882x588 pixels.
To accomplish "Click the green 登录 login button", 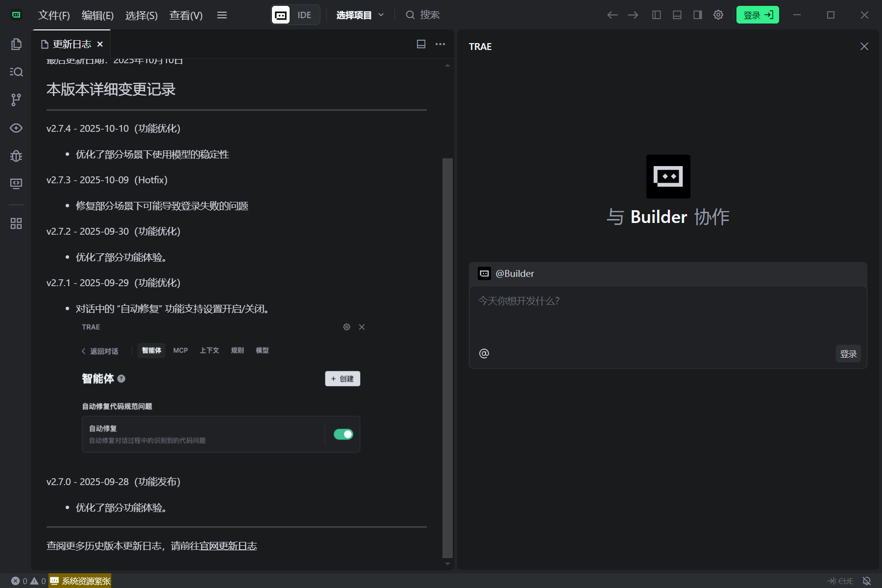I will click(x=758, y=15).
